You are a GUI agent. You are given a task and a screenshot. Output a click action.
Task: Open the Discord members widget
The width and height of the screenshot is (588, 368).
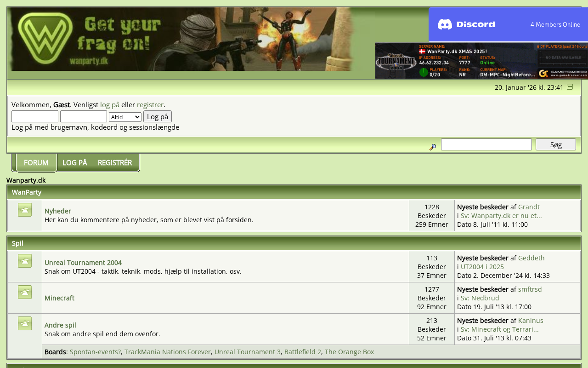[509, 24]
